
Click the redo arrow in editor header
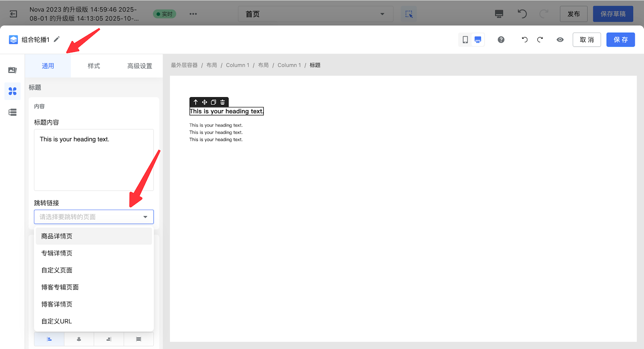[x=540, y=39]
